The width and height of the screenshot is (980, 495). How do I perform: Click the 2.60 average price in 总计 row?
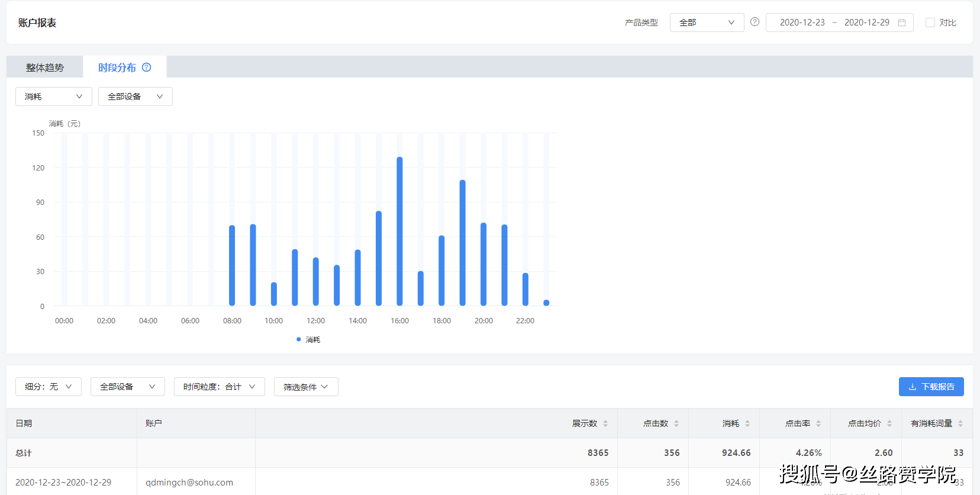[884, 453]
